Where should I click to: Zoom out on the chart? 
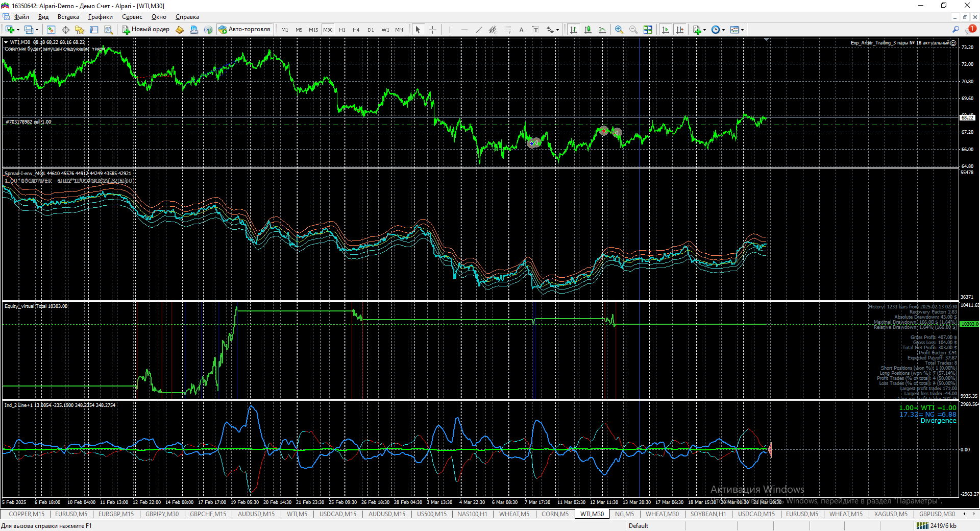point(633,30)
